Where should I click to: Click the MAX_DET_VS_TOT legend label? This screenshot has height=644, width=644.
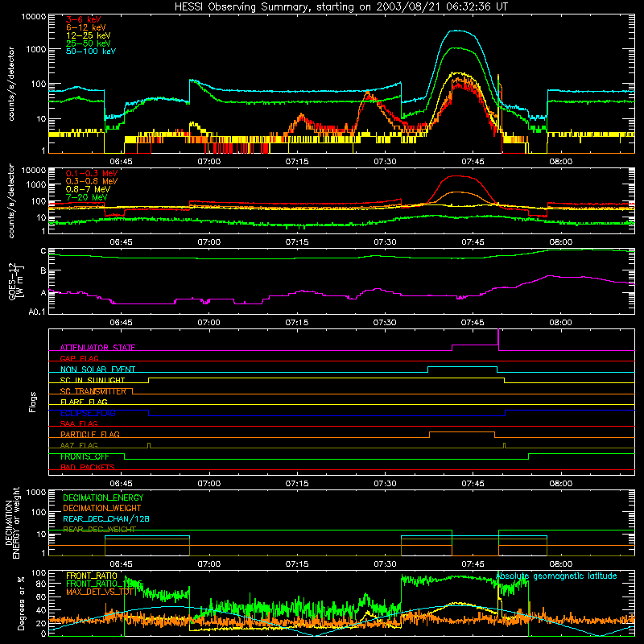coord(100,592)
